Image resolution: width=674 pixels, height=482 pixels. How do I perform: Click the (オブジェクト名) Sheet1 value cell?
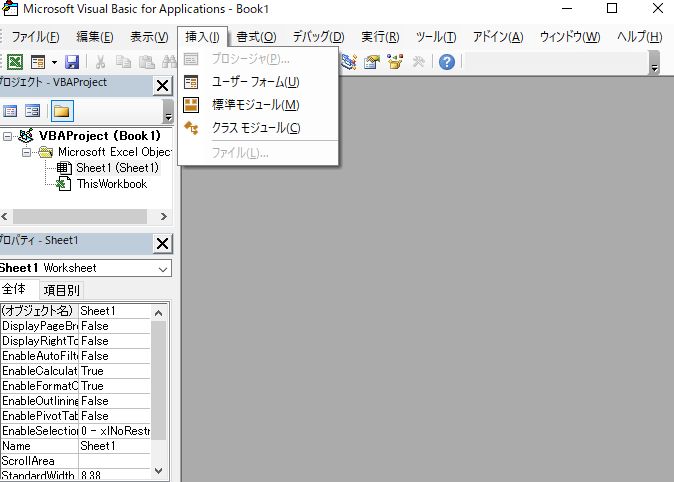(x=114, y=311)
